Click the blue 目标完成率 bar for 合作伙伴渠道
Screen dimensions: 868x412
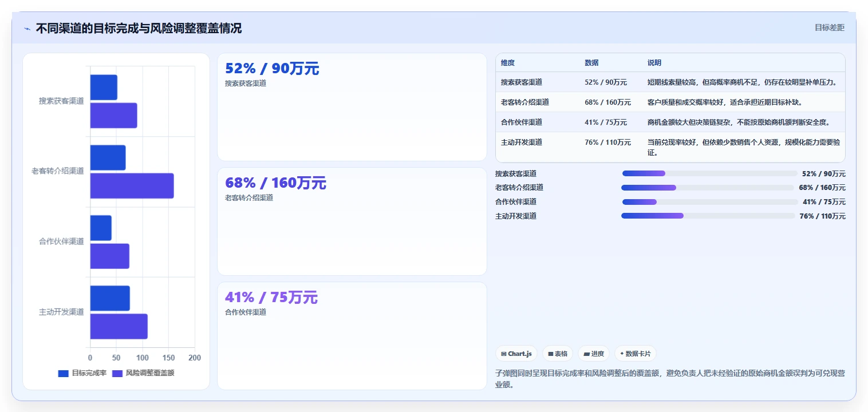pos(101,228)
